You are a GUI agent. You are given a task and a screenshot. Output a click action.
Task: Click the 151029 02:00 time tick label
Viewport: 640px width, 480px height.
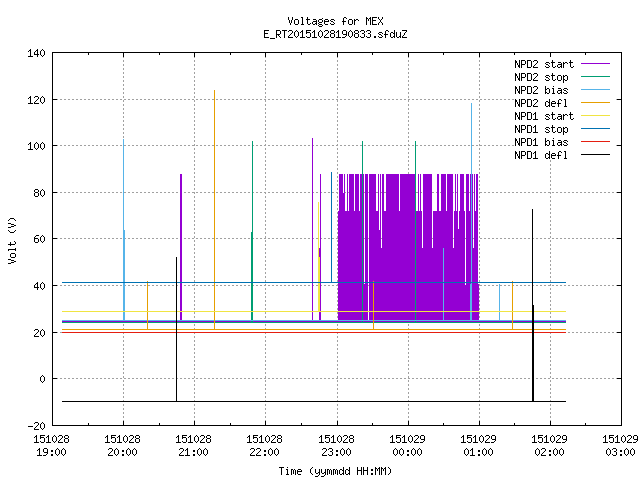point(549,446)
